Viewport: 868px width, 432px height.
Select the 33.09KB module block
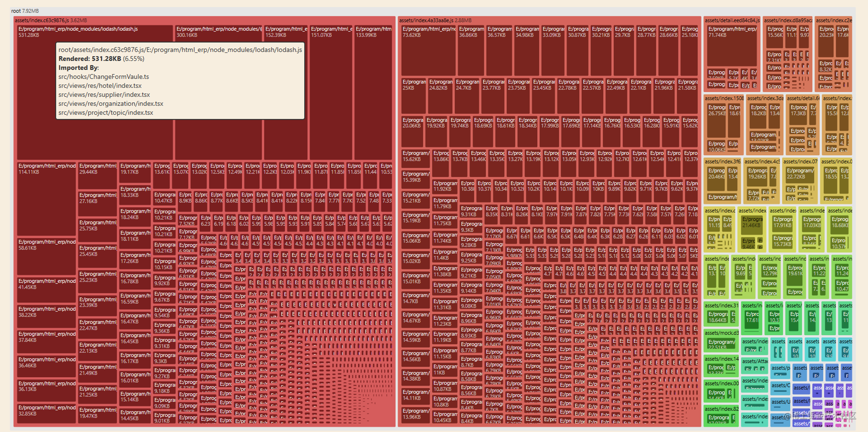click(553, 50)
